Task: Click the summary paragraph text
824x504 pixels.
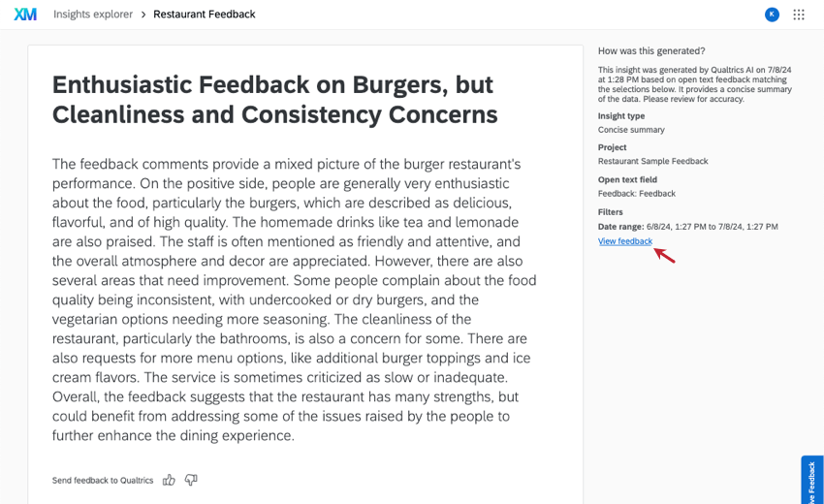Action: pyautogui.click(x=295, y=299)
